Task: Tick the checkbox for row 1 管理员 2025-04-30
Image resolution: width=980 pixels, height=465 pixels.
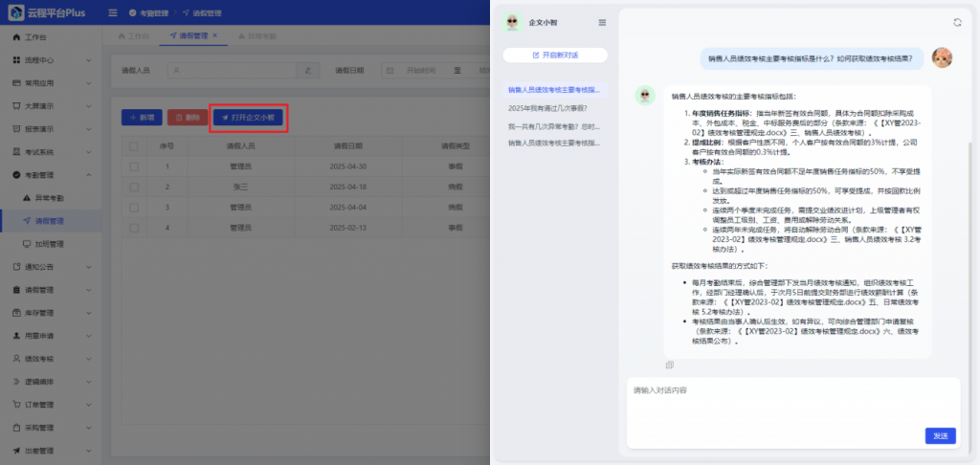Action: [134, 166]
